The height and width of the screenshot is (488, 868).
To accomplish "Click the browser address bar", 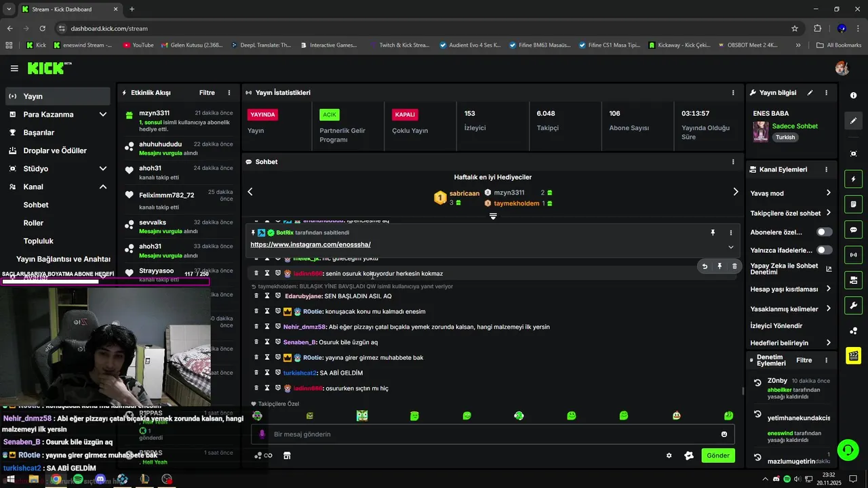I will 427,28.
